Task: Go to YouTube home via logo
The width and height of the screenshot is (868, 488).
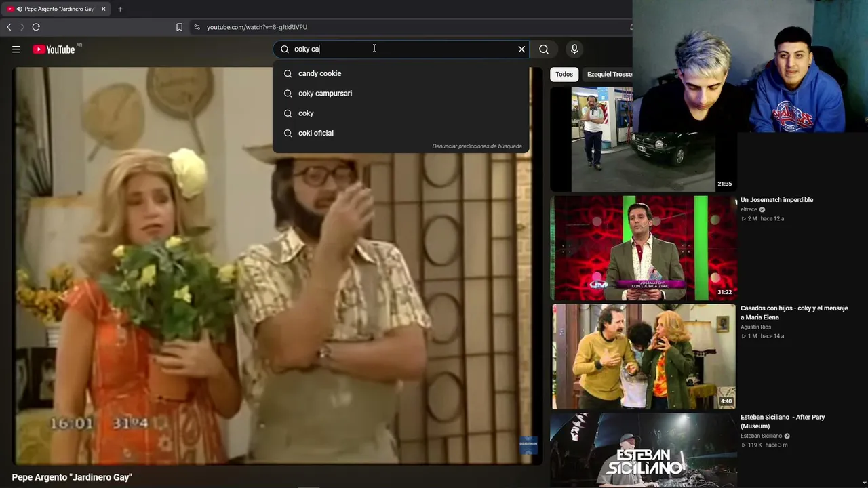Action: pos(54,49)
